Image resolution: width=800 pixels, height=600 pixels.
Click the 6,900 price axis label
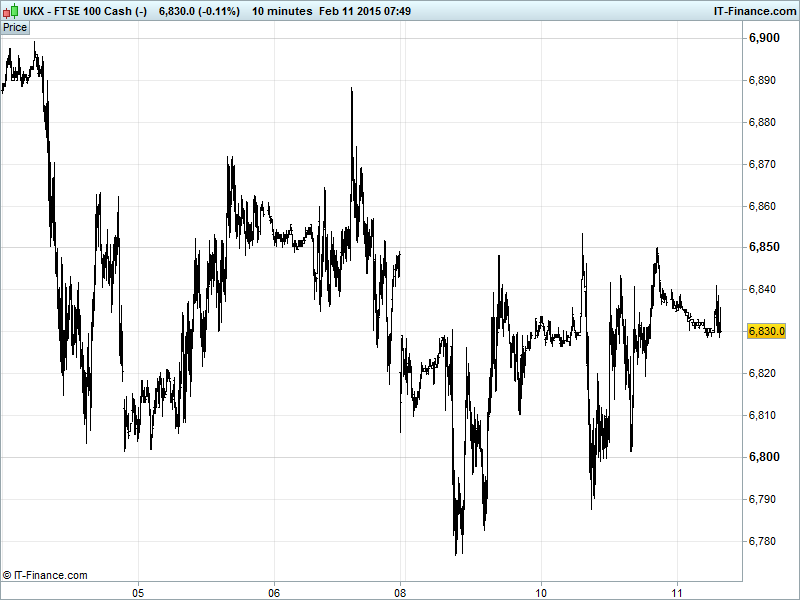click(x=764, y=38)
